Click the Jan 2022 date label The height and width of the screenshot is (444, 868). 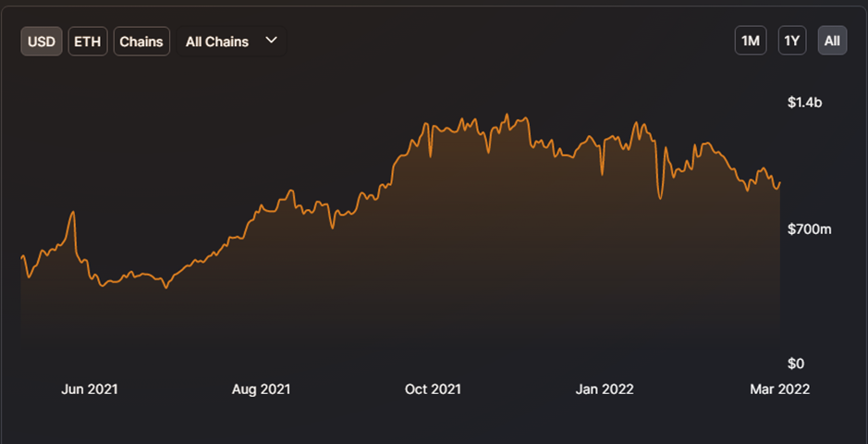605,389
